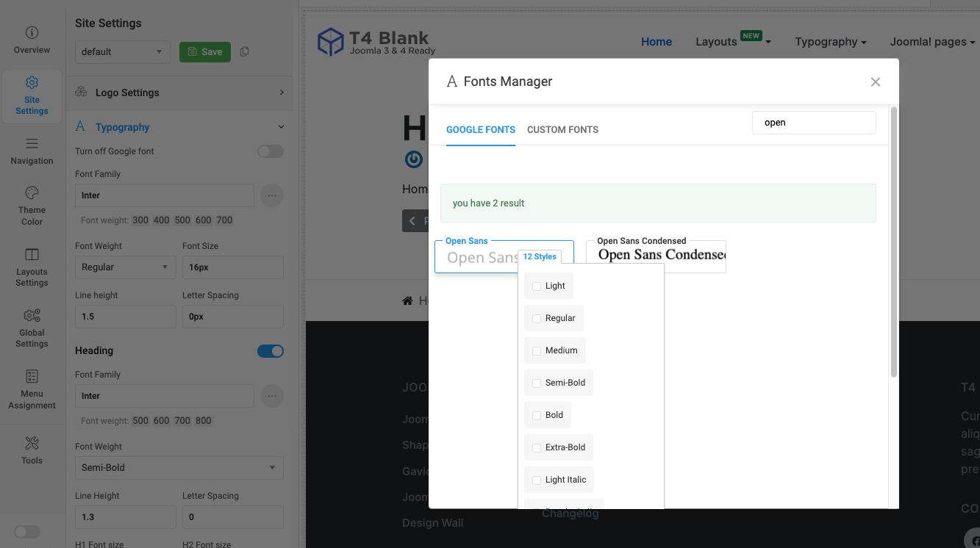Check the Semi-Bold style checkbox
This screenshot has width=980, height=548.
pyautogui.click(x=537, y=383)
